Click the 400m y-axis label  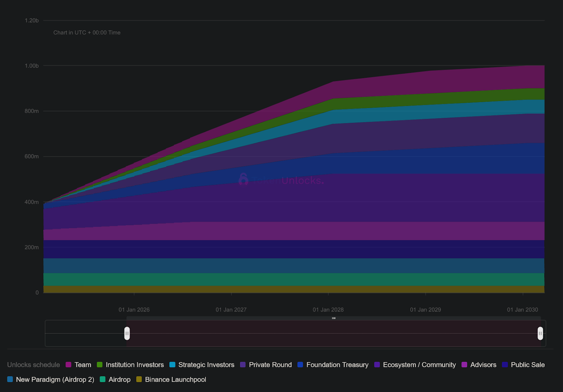click(x=32, y=202)
